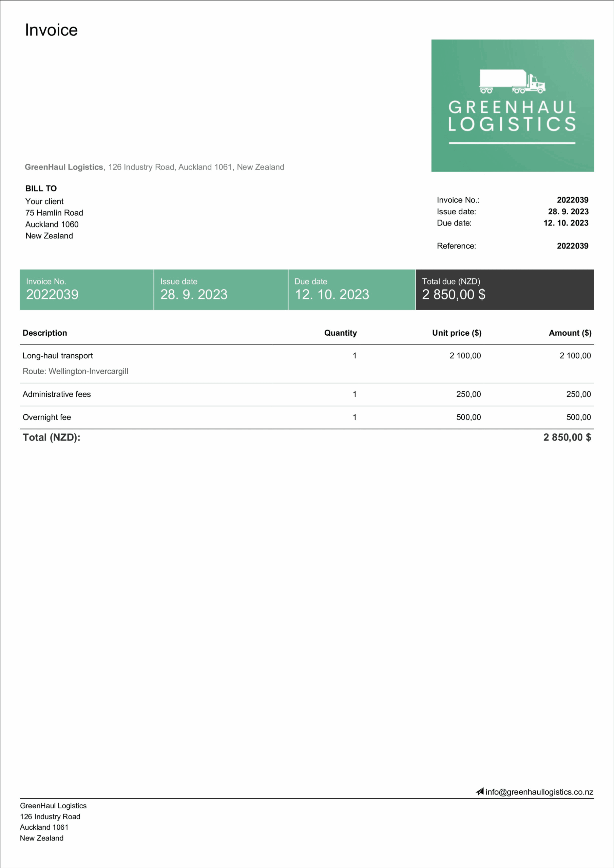614x868 pixels.
Task: Open the info@greenhaullogistics.co.nz email link
Action: (x=539, y=792)
